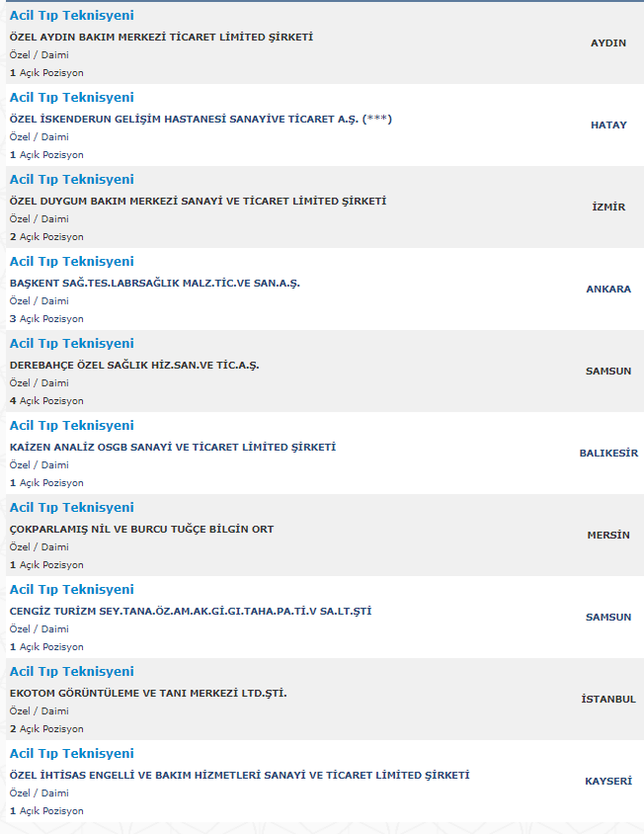This screenshot has height=834, width=644.
Task: Click the job title above Özel İhtisas Engelli
Action: coord(71,754)
